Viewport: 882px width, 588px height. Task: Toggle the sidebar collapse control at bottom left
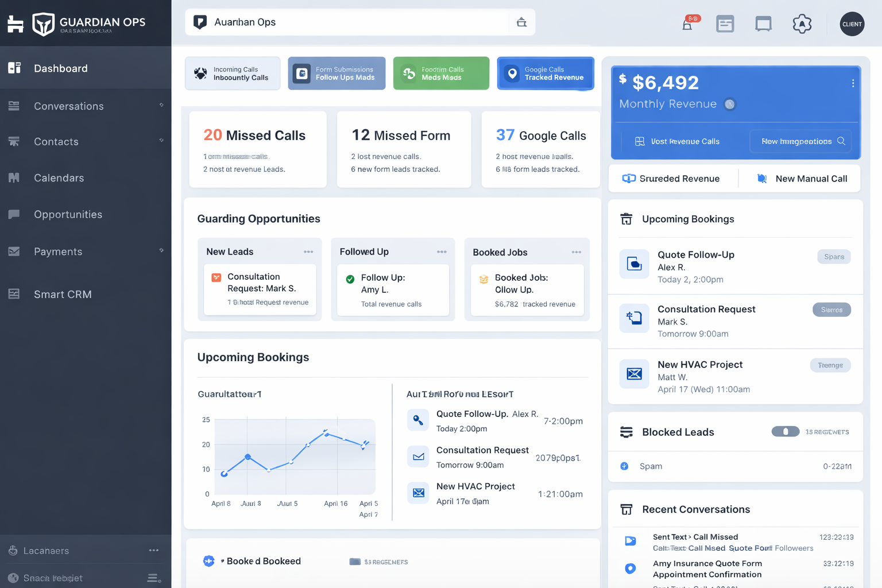pos(151,578)
